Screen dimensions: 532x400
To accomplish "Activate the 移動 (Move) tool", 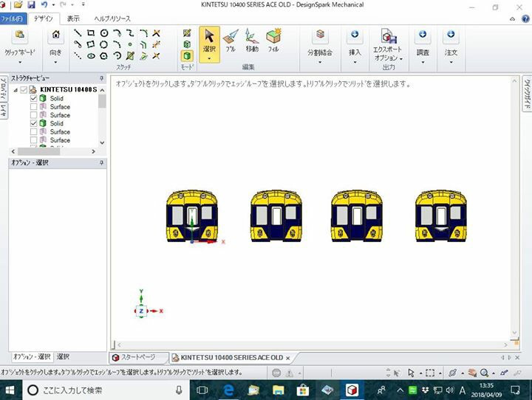I will pos(252,41).
